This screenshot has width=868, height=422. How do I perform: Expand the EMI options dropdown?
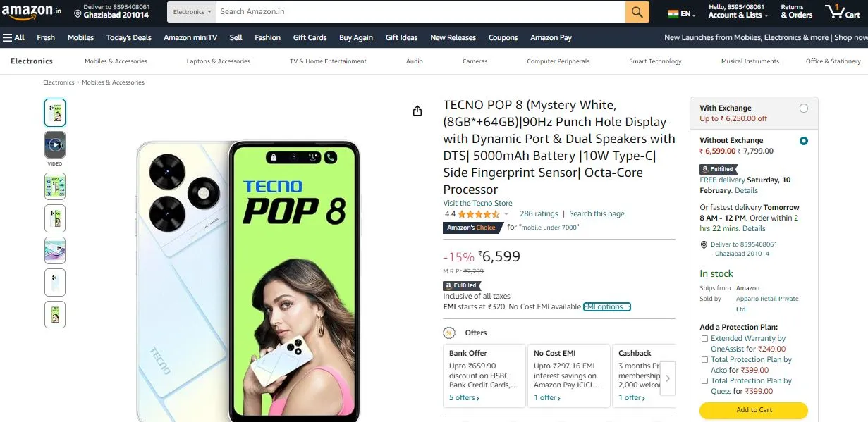(x=606, y=306)
